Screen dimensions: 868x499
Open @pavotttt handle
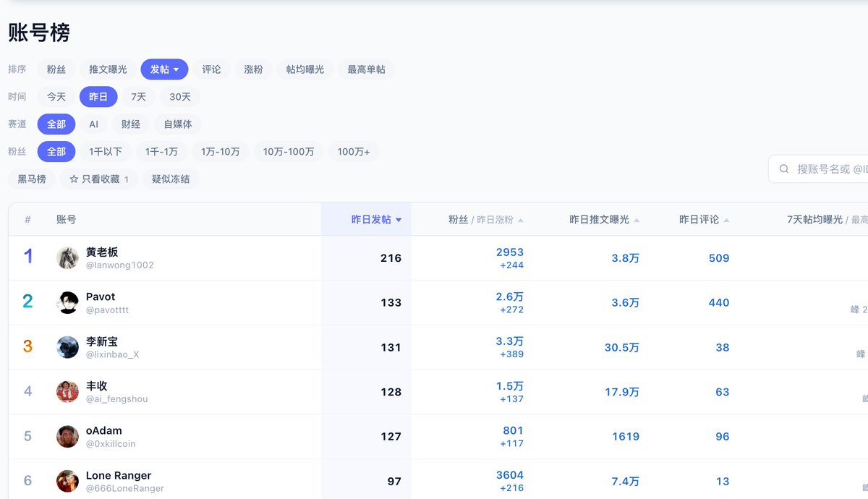point(107,310)
